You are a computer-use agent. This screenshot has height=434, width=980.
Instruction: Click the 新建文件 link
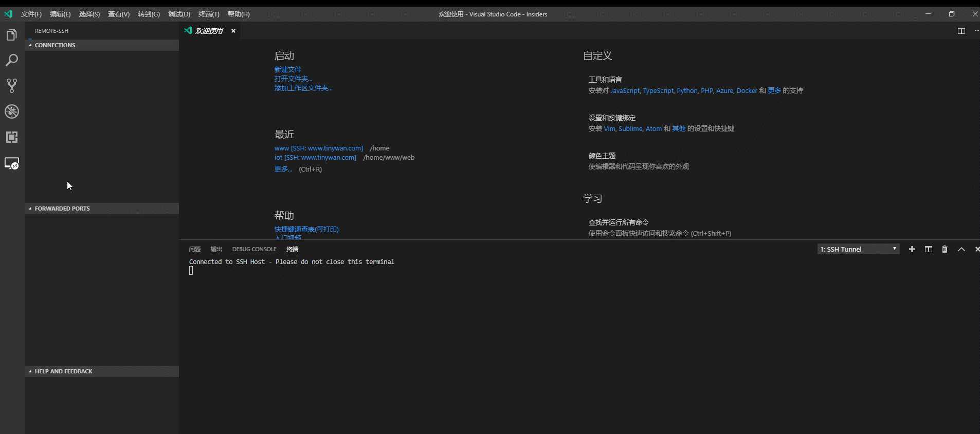[288, 69]
